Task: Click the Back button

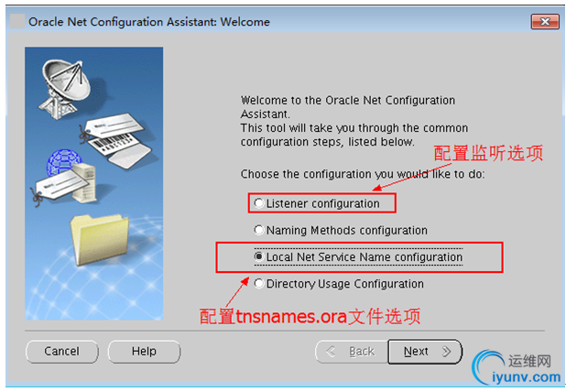Action: tap(351, 351)
